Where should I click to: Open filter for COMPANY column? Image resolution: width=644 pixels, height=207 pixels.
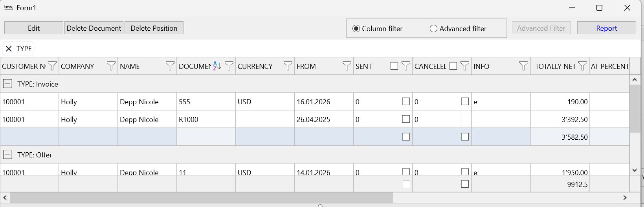coord(111,66)
